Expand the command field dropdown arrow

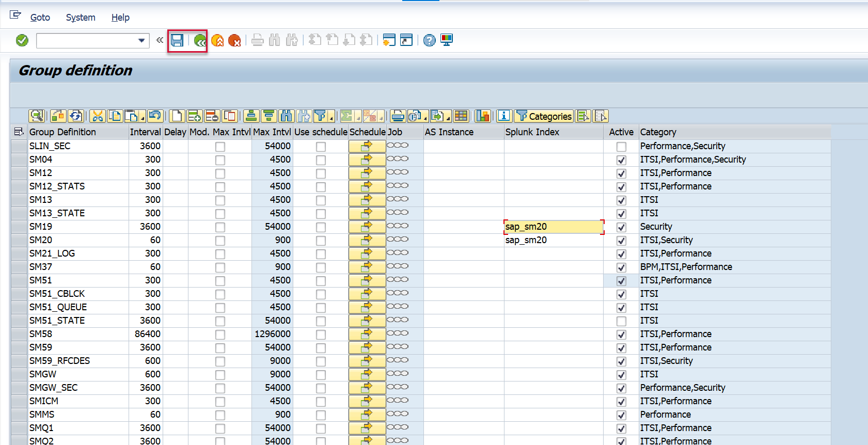(x=141, y=40)
